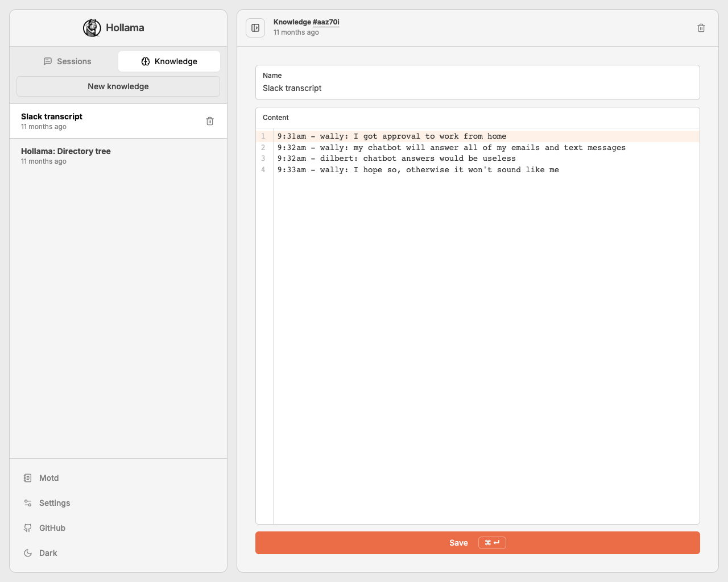Click the Motd notebook icon
Image resolution: width=728 pixels, height=582 pixels.
tap(28, 478)
